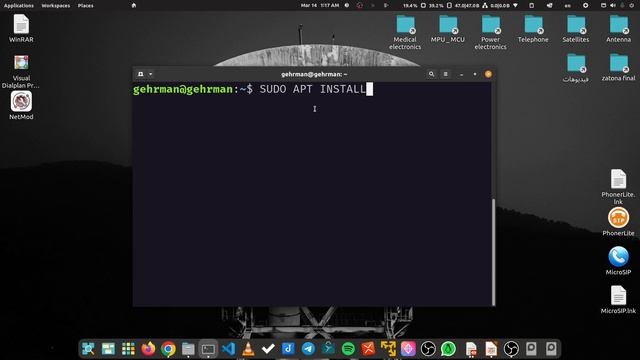This screenshot has height=360, width=640.
Task: Open the workspaces overview icon in dock
Action: coord(108,349)
